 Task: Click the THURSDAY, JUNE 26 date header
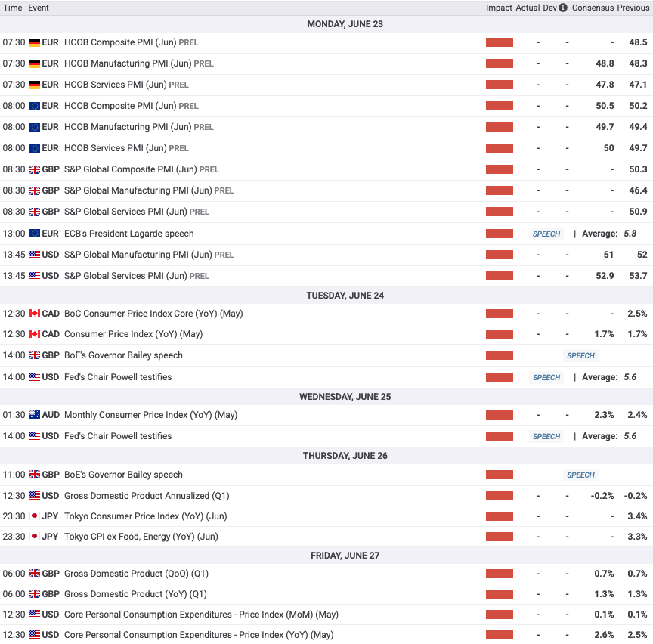pos(345,456)
